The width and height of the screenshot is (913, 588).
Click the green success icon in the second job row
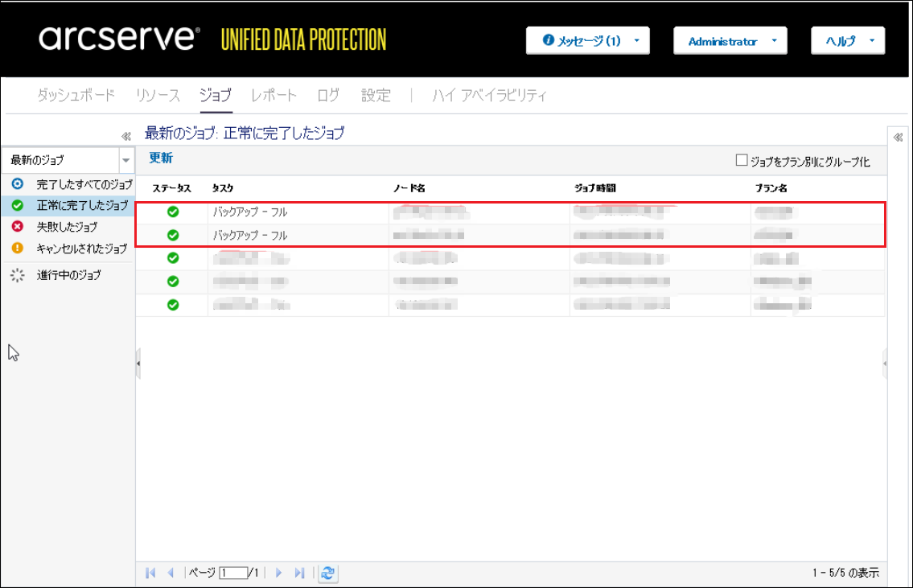coord(173,235)
